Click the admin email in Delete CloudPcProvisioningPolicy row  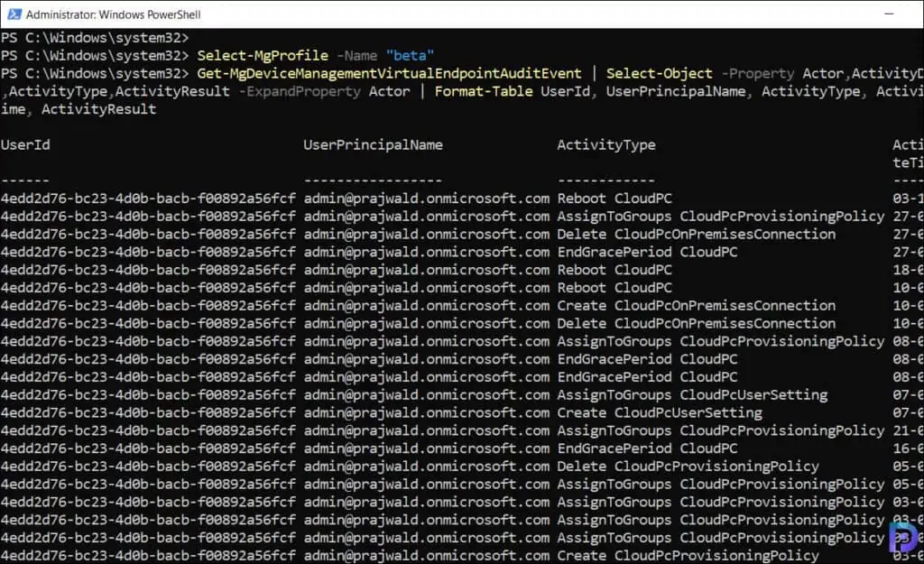tap(427, 467)
